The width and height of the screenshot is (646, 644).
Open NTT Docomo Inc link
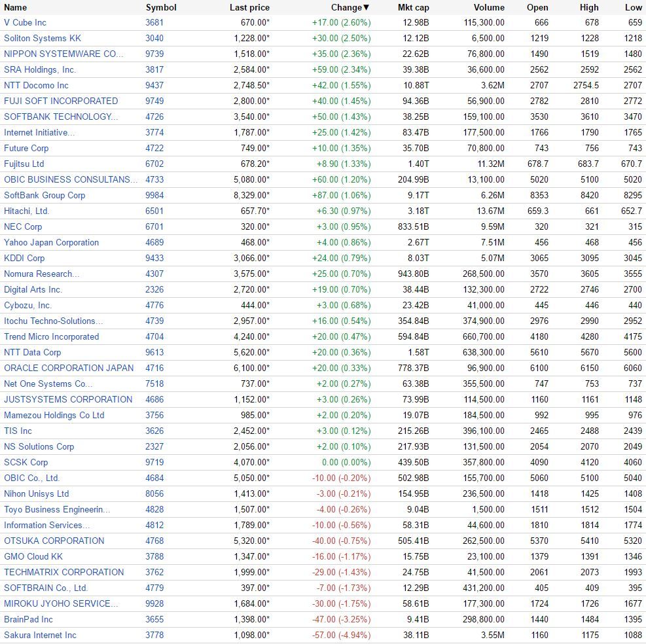(x=36, y=85)
